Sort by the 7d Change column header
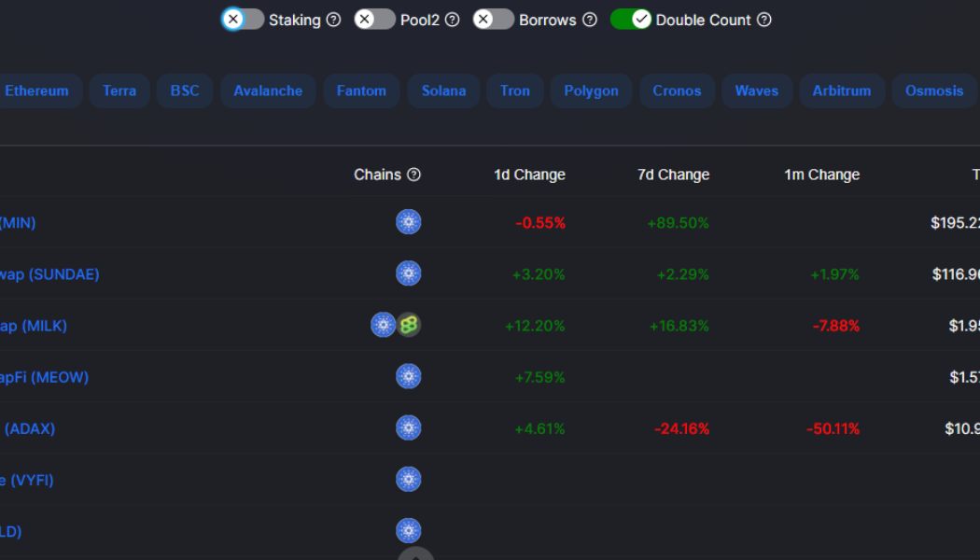980x560 pixels. [673, 175]
